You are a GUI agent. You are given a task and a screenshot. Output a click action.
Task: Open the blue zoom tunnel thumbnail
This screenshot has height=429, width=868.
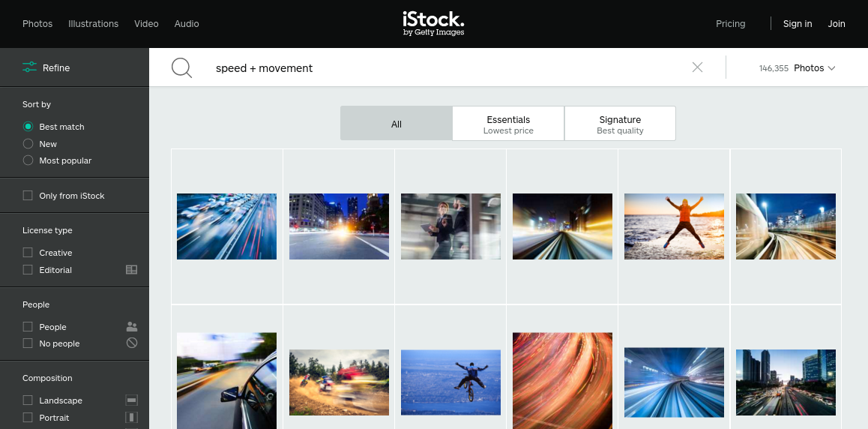(675, 382)
